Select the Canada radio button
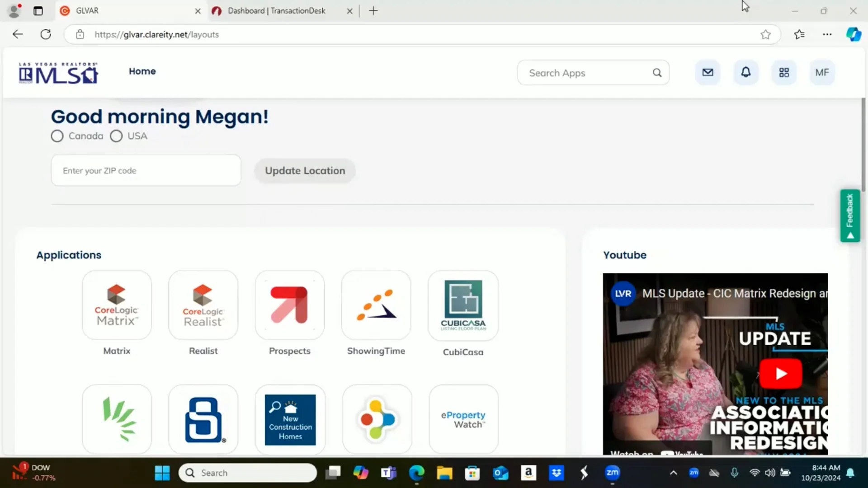The height and width of the screenshot is (488, 868). click(x=57, y=136)
